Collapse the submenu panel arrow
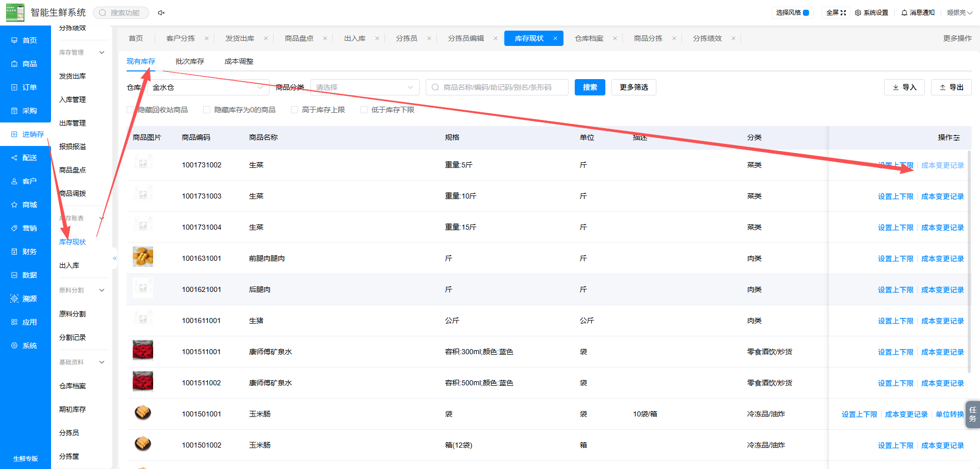The width and height of the screenshot is (980, 469). [x=115, y=258]
